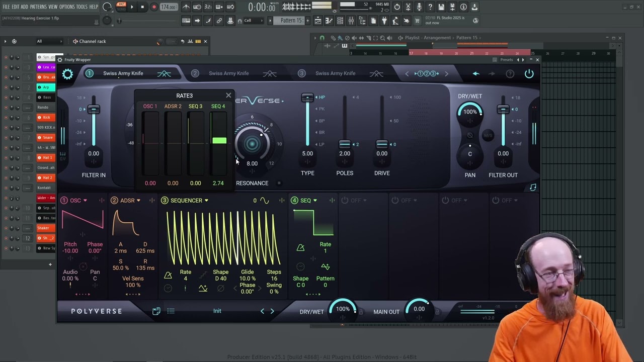Click the sequencer metronome sync icon
Viewport: 644px width, 362px height.
168,276
